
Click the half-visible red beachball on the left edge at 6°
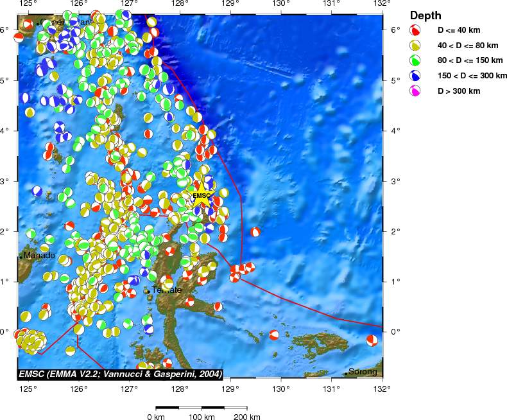pyautogui.click(x=19, y=37)
